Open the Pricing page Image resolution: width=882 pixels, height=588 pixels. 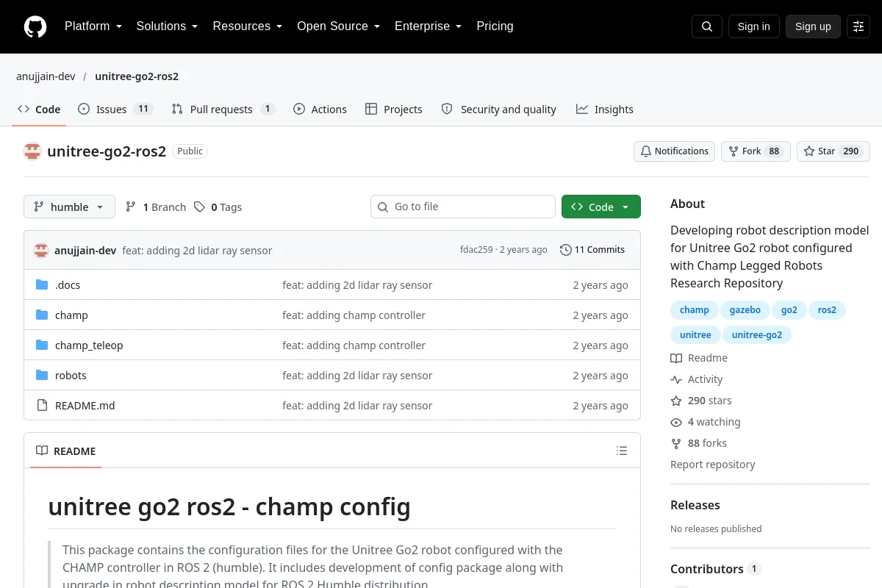495,26
